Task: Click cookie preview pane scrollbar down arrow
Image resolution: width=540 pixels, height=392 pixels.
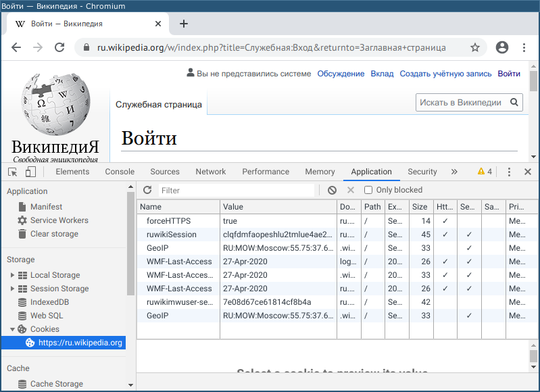Action: coord(533,367)
